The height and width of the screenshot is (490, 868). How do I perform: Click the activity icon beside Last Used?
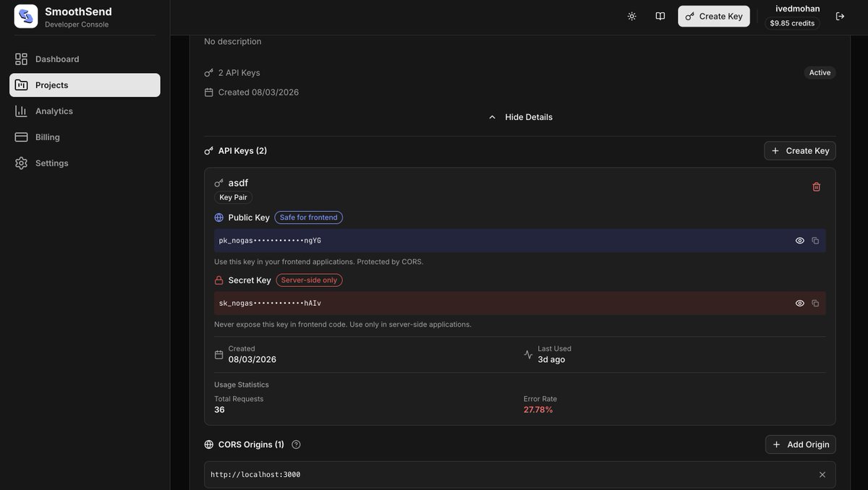click(x=528, y=355)
